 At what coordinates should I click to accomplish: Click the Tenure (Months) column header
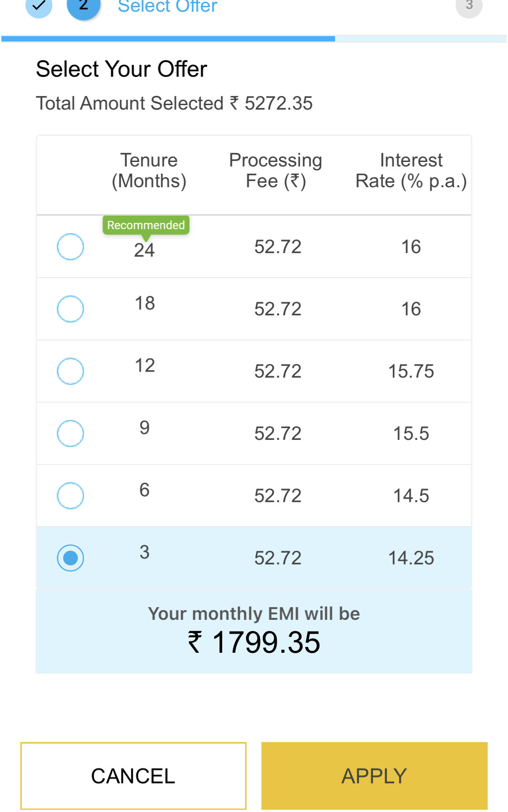[x=149, y=171]
